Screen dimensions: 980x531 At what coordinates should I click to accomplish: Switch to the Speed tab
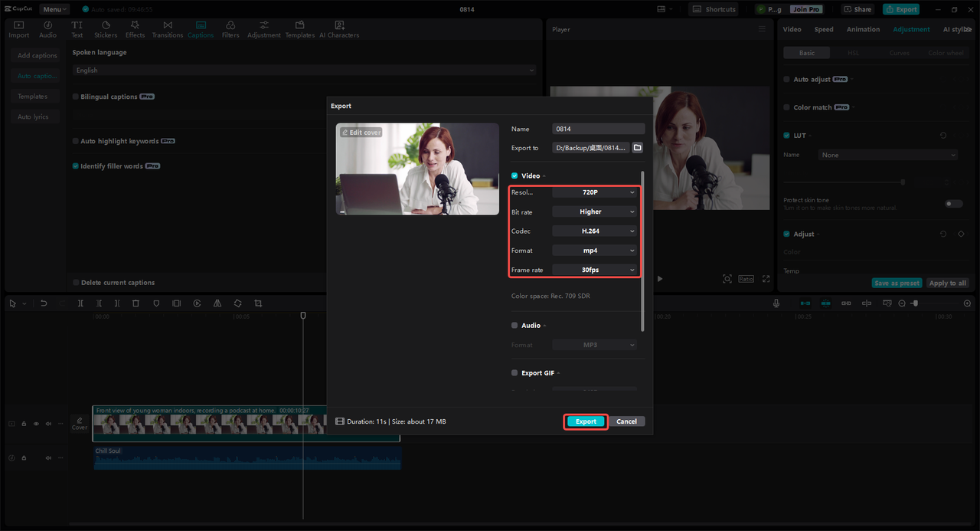point(824,29)
